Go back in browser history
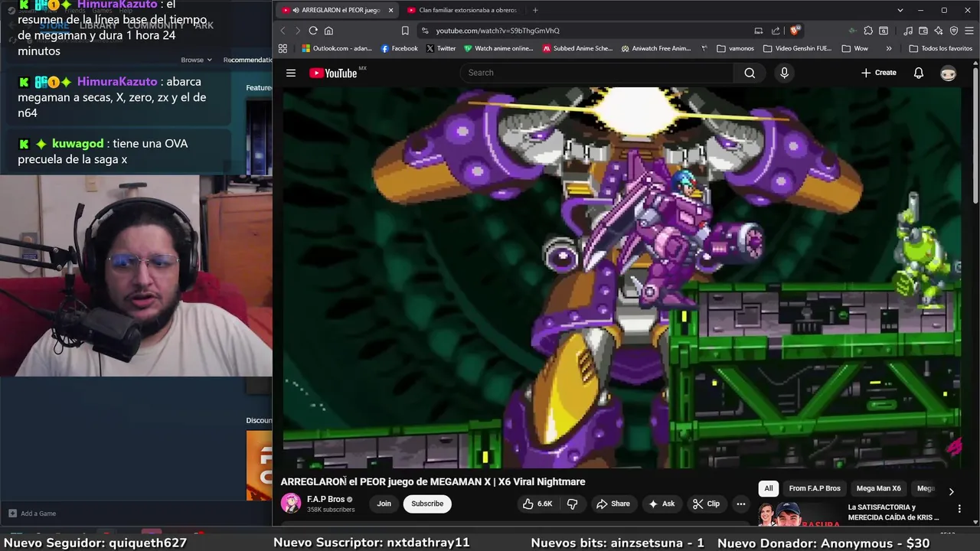The image size is (980, 551). [283, 31]
